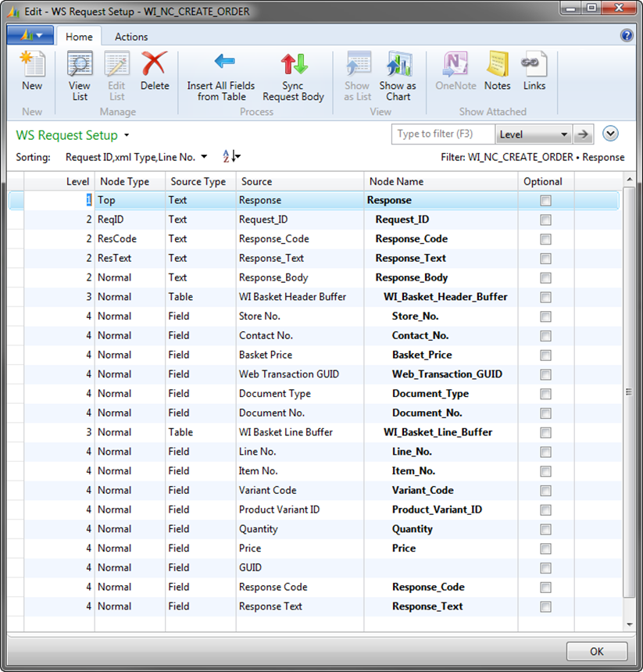Screen dimensions: 643x672
Task: Click the blue help icon
Action: 626,36
